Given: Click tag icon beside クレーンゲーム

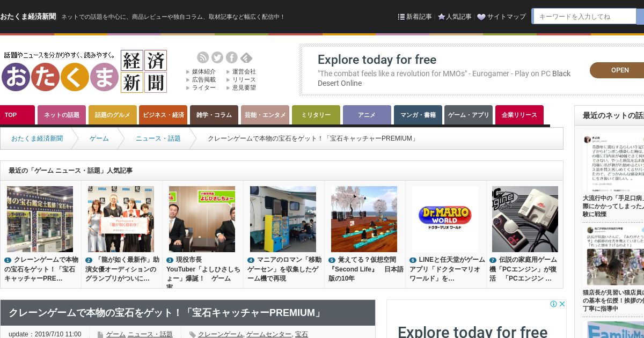Looking at the screenshot, I should (192, 334).
